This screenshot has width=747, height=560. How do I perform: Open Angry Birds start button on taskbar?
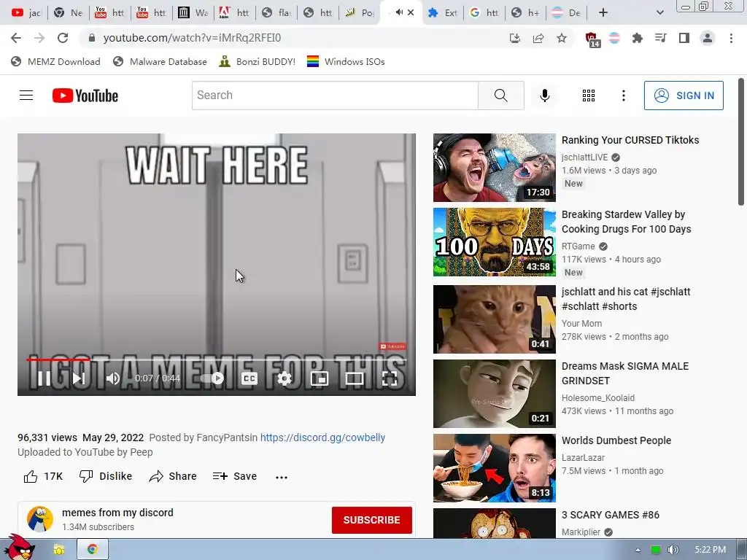19,548
